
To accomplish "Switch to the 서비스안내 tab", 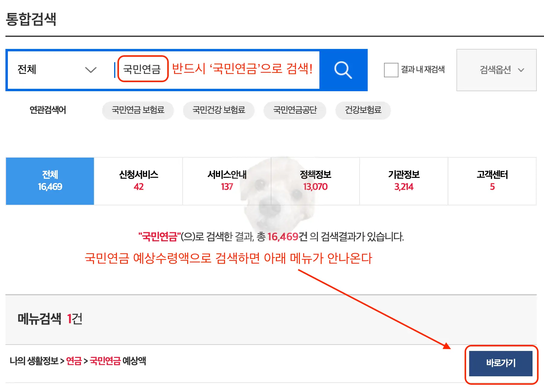I will click(x=226, y=180).
